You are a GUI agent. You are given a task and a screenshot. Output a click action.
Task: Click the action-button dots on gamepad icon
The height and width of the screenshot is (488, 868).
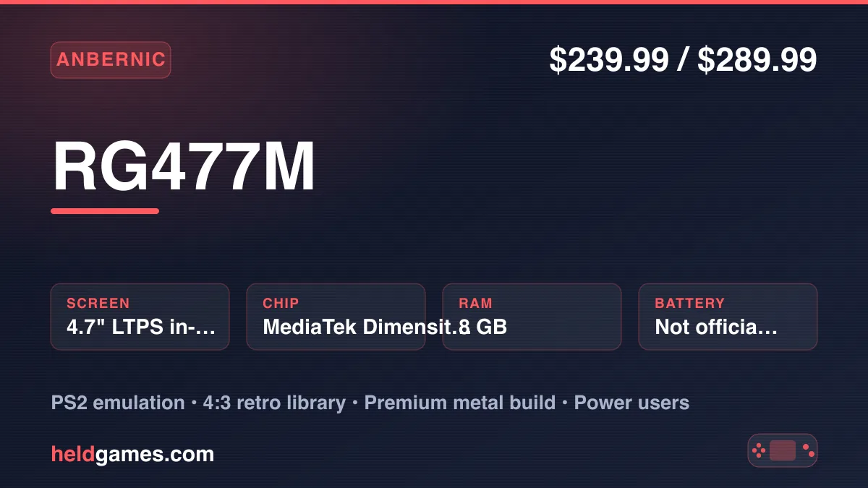(809, 450)
